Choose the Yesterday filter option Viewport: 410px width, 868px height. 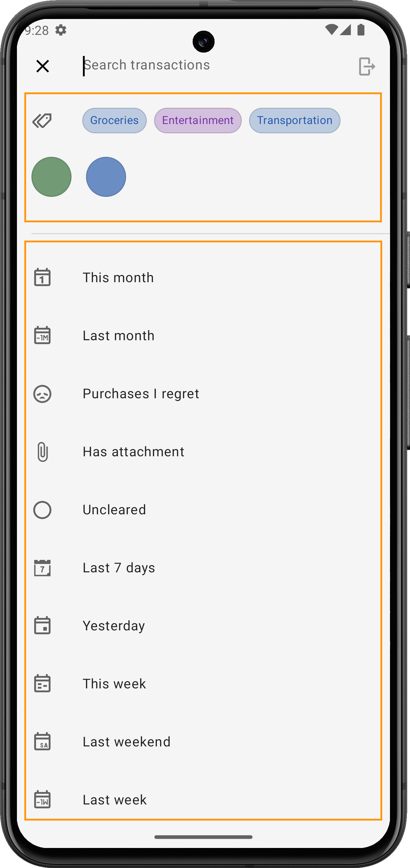click(x=114, y=626)
